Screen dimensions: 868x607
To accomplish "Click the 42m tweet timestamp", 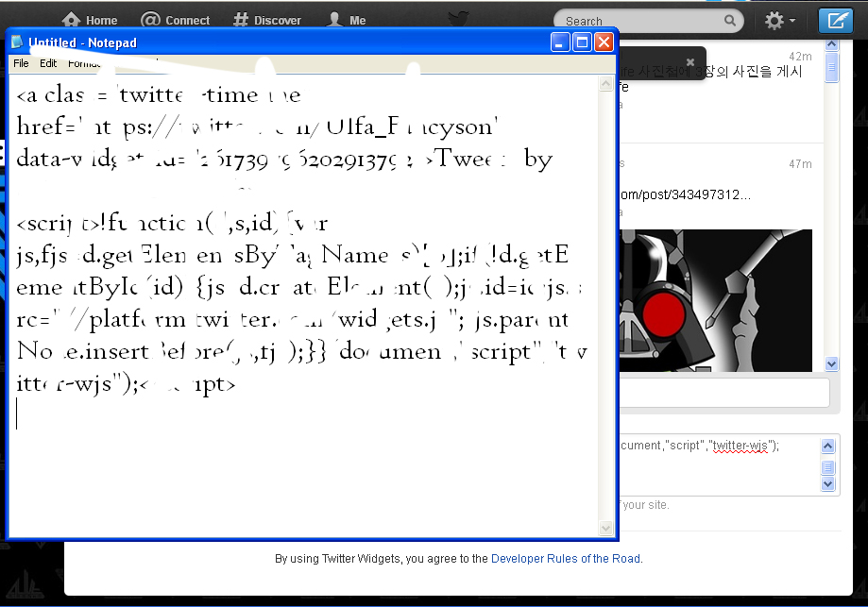I will click(x=800, y=56).
